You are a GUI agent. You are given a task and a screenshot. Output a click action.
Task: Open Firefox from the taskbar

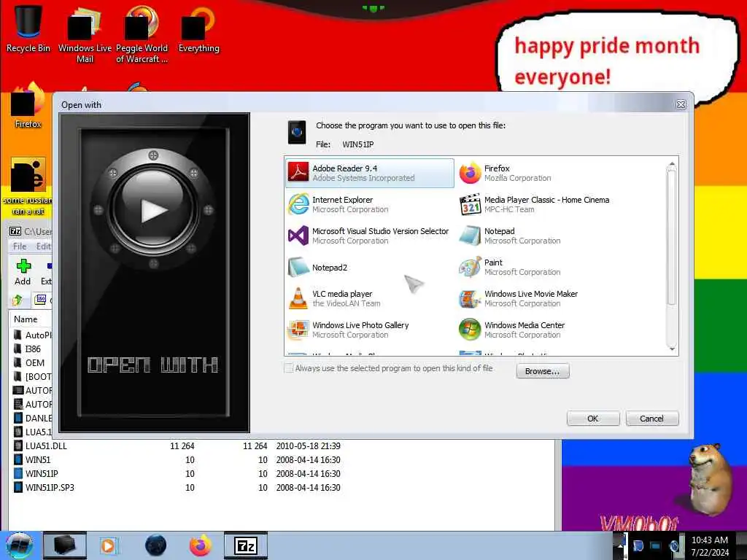(201, 545)
